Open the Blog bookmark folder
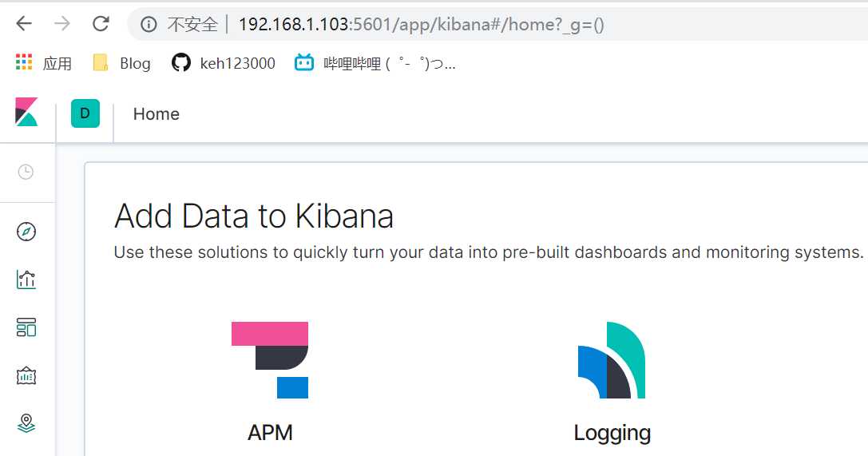The image size is (868, 456). [x=122, y=63]
